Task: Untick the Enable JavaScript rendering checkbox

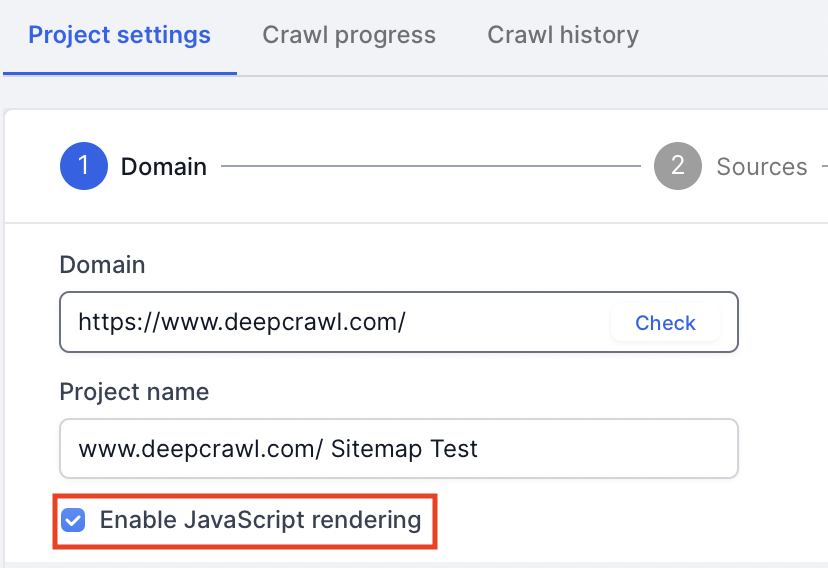Action: pos(73,520)
